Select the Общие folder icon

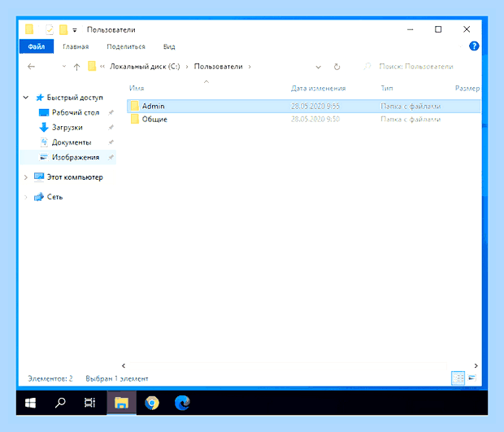click(135, 119)
